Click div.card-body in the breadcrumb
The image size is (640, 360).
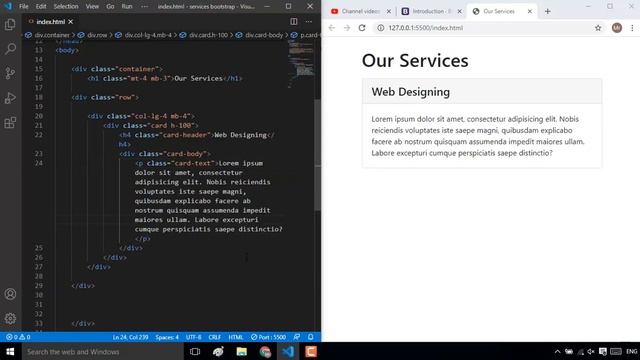point(264,35)
